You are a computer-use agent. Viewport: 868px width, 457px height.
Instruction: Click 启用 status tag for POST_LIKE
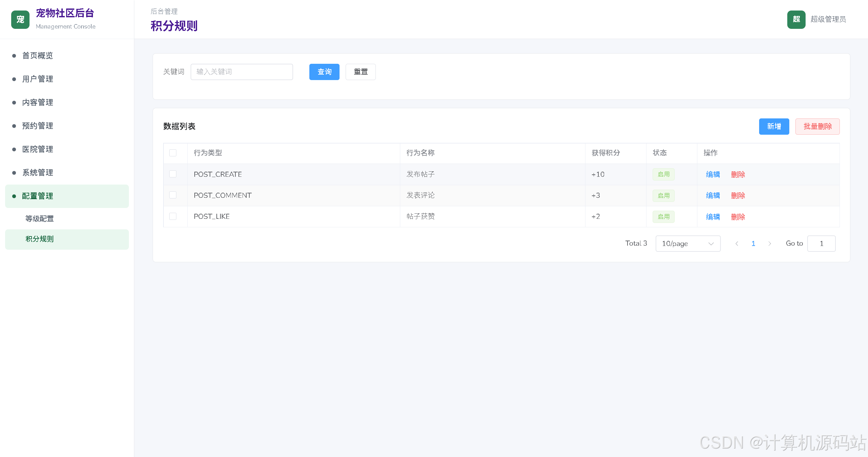663,217
